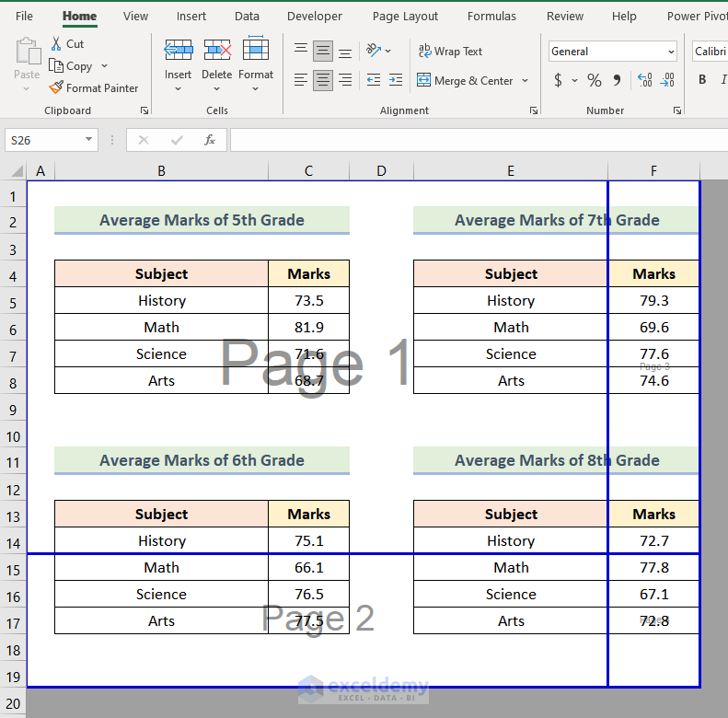This screenshot has width=728, height=718.
Task: Click the Insert cells icon
Action: 178,51
